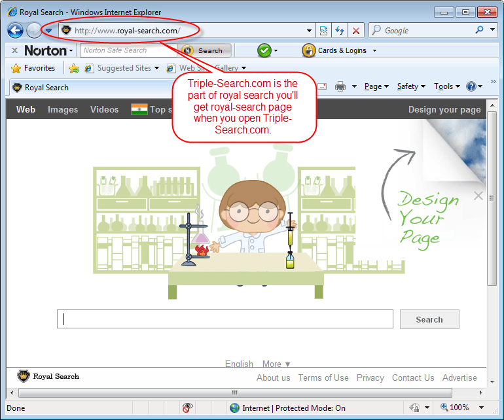This screenshot has width=504, height=420.
Task: Click the horizontal scrollbar thumb
Action: (x=235, y=393)
